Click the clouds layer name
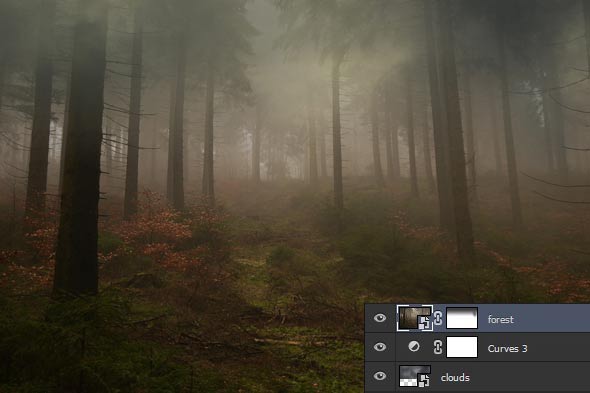This screenshot has width=590, height=393. click(455, 378)
